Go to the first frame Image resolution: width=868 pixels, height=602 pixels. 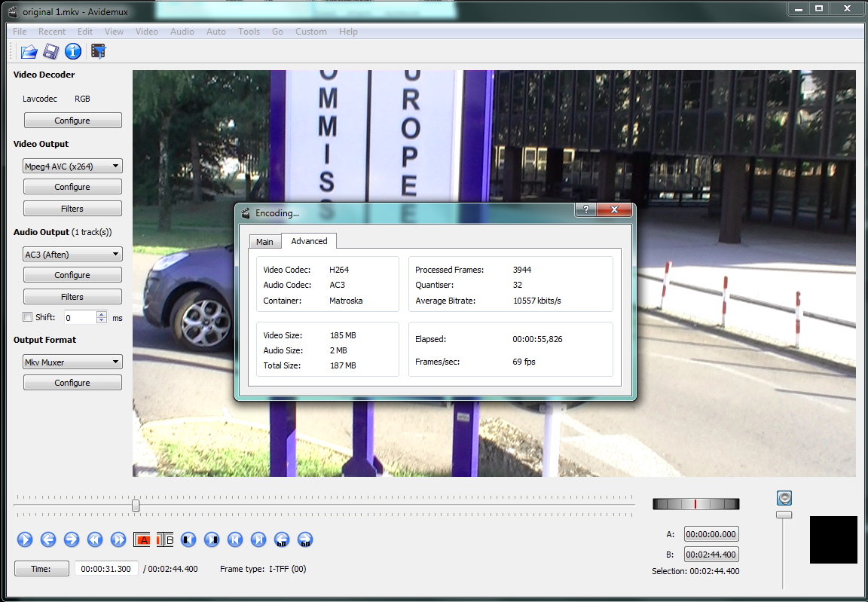coord(235,539)
